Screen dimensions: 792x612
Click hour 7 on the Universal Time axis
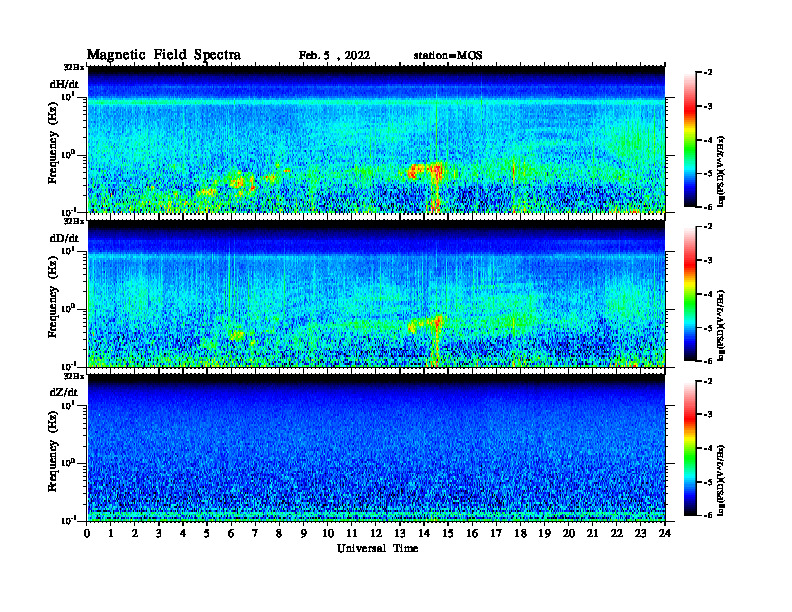(255, 534)
